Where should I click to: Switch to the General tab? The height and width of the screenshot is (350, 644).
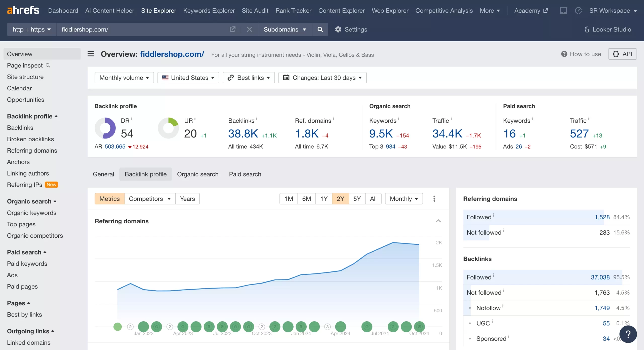pos(103,174)
